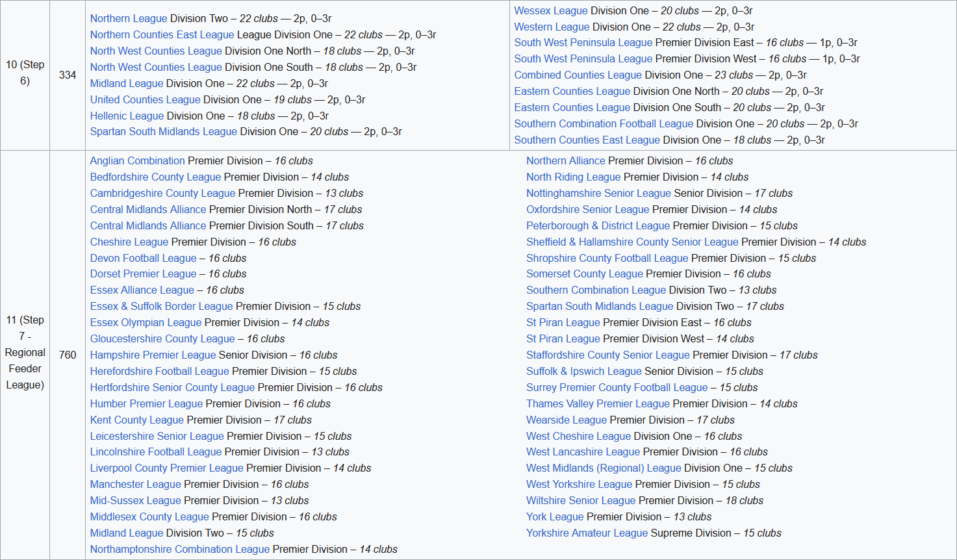Screen dimensions: 957x560
Task: Open Northamptonshire Combination League link
Action: 180,550
